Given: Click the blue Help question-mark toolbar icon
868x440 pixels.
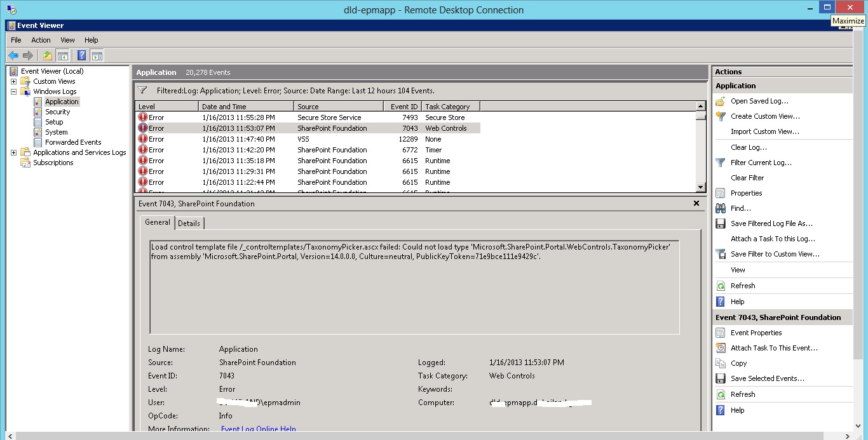Looking at the screenshot, I should coord(81,55).
